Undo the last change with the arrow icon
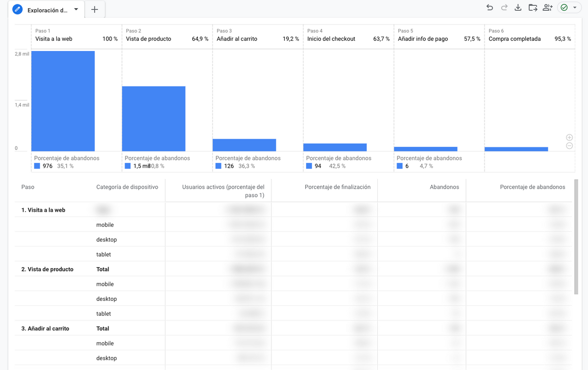The image size is (588, 370). point(490,7)
